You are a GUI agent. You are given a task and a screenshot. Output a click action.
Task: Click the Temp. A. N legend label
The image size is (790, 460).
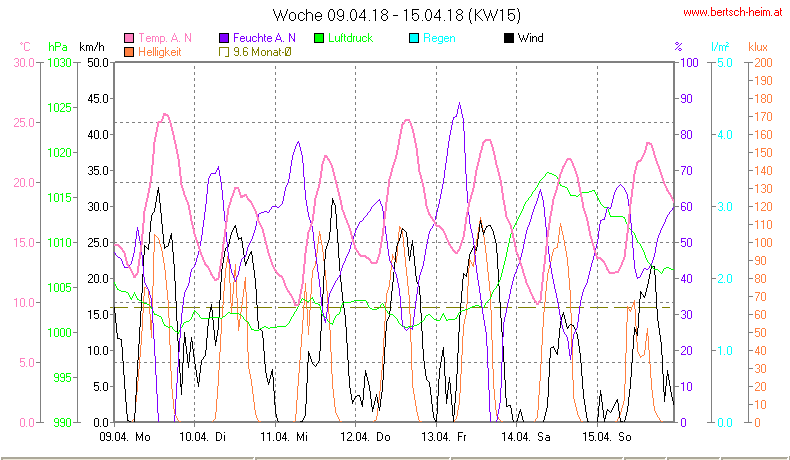coord(165,38)
